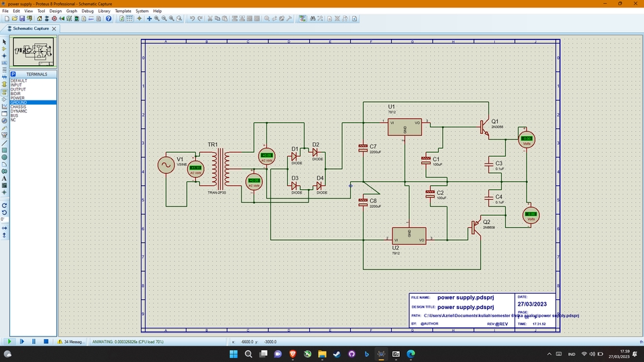The width and height of the screenshot is (644, 362).
Task: Redo with the Redo arrow icon
Action: [x=200, y=19]
